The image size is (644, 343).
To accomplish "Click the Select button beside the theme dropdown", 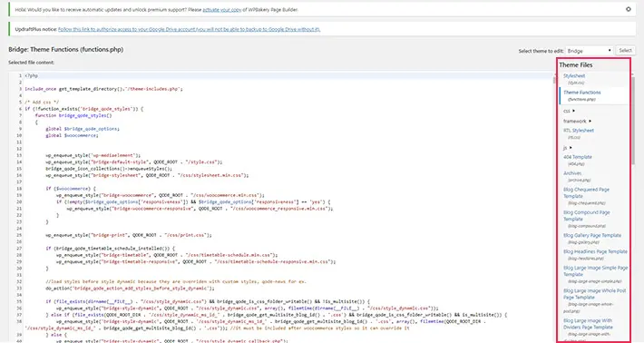I will click(625, 50).
